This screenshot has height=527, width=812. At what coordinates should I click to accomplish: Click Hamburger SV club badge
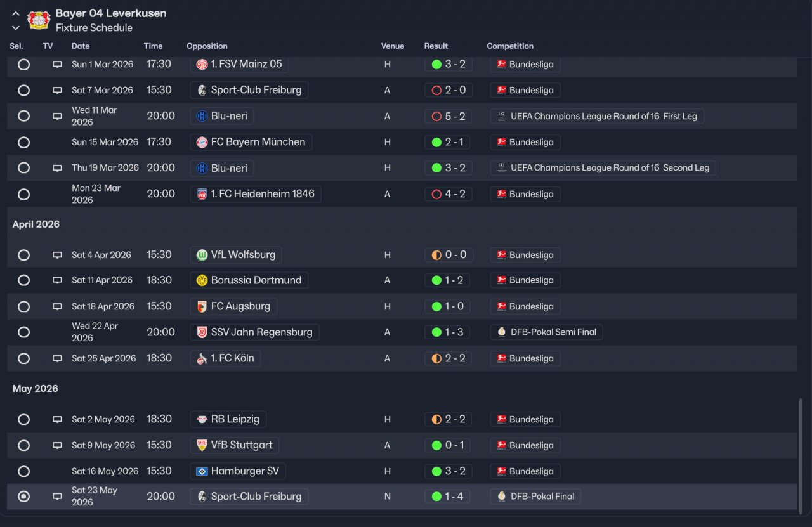202,471
